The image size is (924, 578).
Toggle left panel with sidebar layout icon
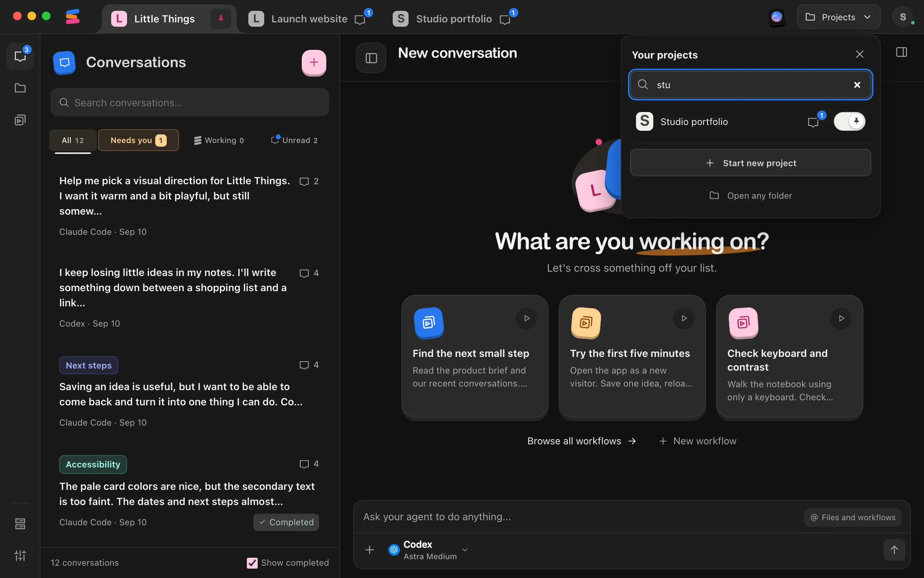371,58
